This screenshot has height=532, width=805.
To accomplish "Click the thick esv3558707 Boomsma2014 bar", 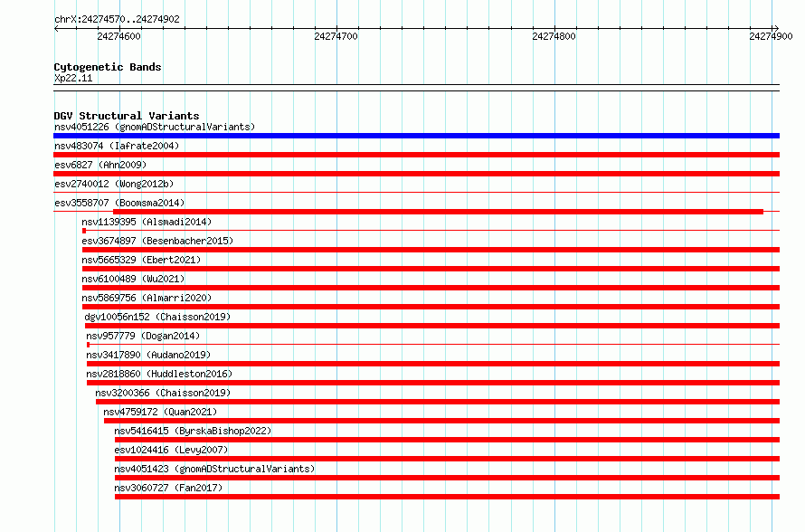I will click(x=438, y=212).
